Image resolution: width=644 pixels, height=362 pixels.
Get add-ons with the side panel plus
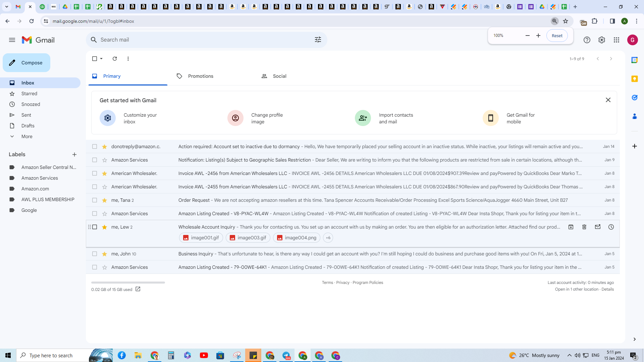(635, 146)
